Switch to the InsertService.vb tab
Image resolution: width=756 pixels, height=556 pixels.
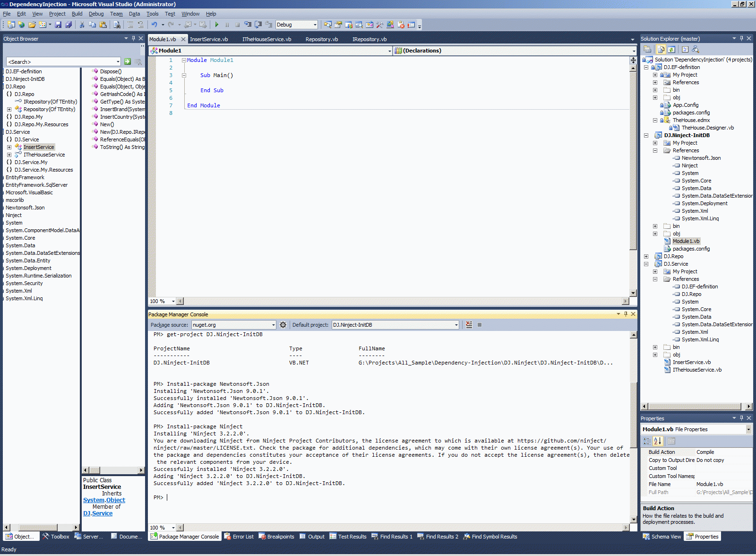209,39
